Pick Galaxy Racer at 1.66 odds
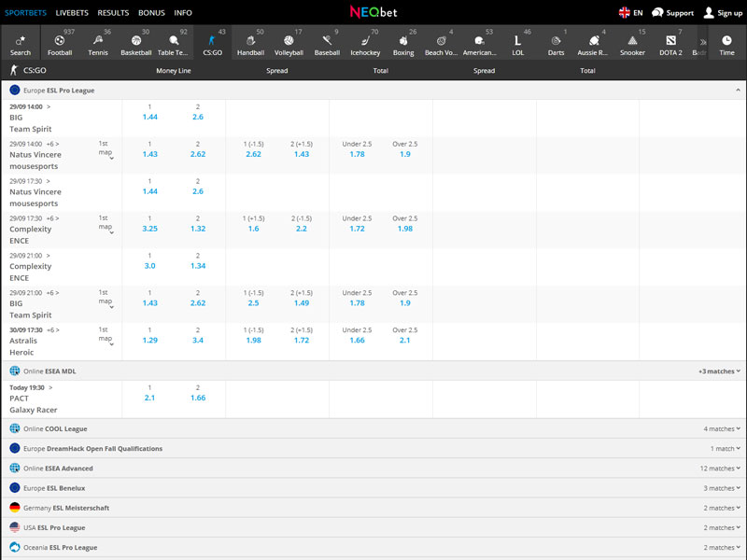Viewport: 747px width, 560px height. pyautogui.click(x=198, y=399)
